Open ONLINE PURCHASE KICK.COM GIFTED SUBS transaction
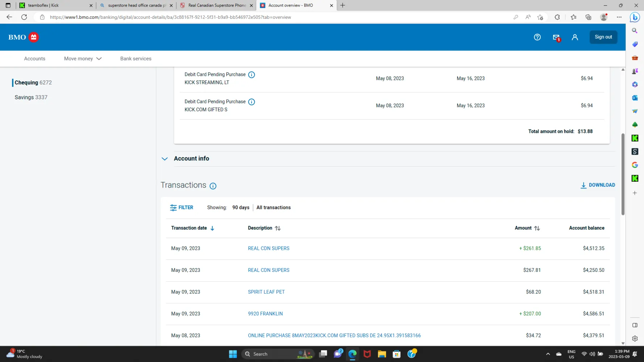The height and width of the screenshot is (362, 644). tap(334, 336)
